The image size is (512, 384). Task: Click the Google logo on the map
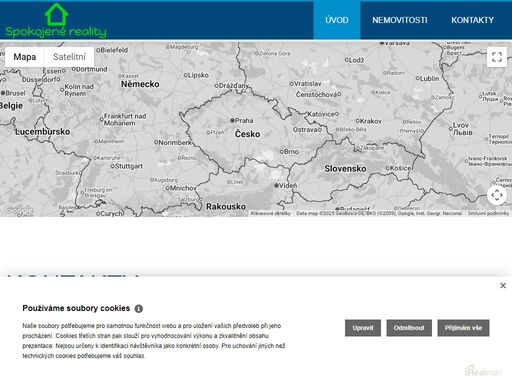(x=18, y=210)
